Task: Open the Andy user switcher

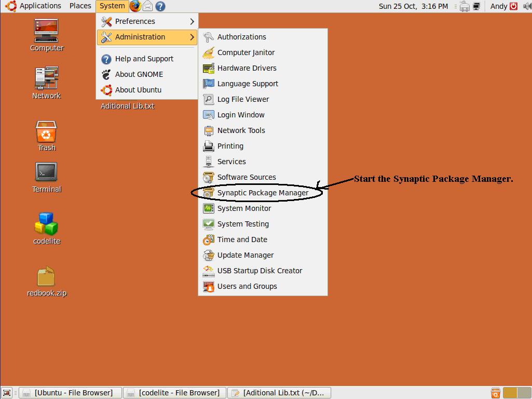Action: (498, 6)
